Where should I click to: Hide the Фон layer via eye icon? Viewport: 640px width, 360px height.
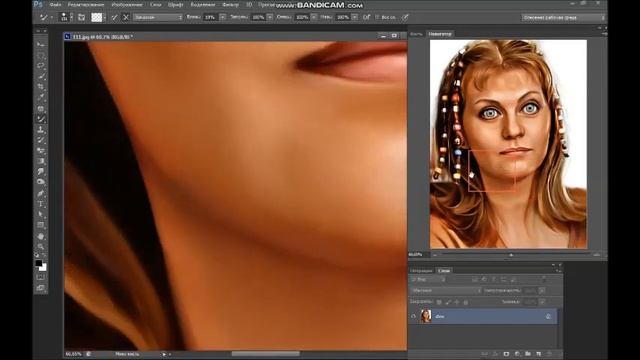click(x=413, y=316)
